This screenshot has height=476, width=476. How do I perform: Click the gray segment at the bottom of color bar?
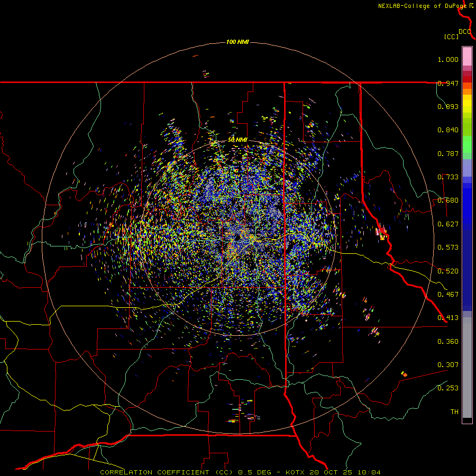coord(467,368)
